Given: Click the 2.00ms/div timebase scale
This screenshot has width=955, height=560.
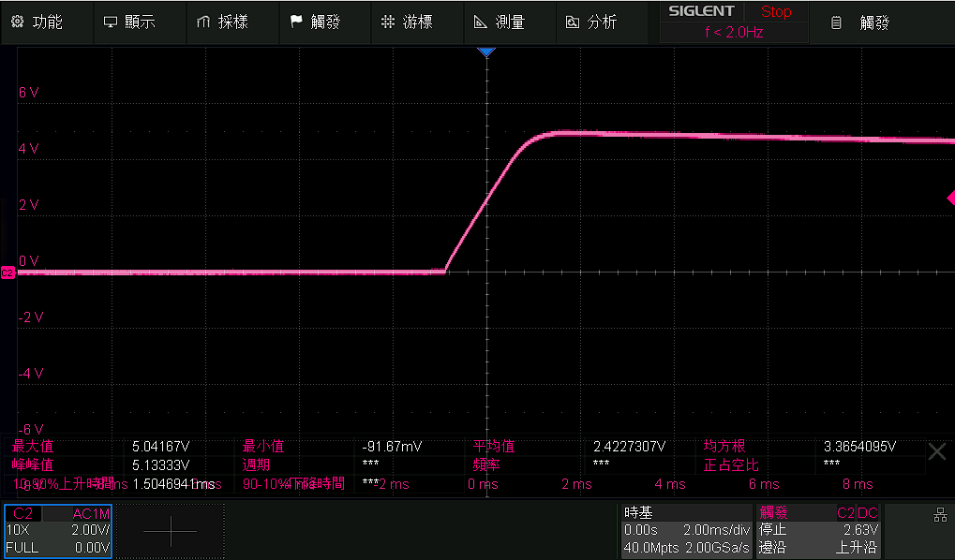Looking at the screenshot, I should (716, 530).
